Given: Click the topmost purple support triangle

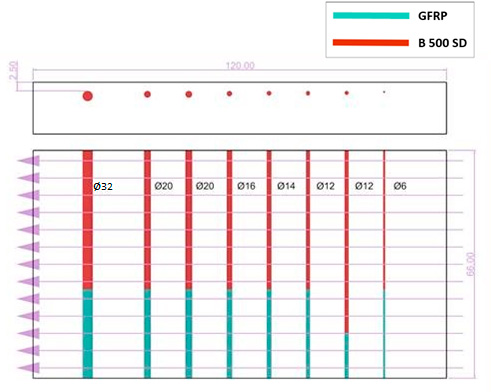Looking at the screenshot, I should (29, 161).
